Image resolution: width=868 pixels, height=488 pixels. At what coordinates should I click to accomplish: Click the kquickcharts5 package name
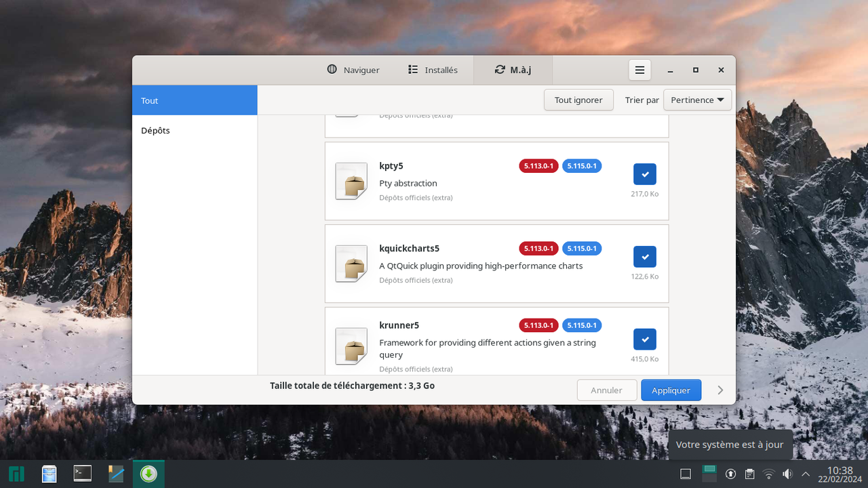(x=410, y=249)
